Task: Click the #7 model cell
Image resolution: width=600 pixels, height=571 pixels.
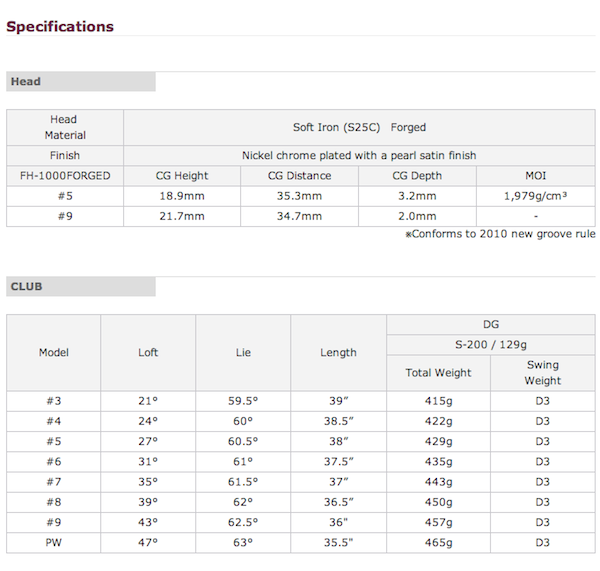Action: click(54, 482)
